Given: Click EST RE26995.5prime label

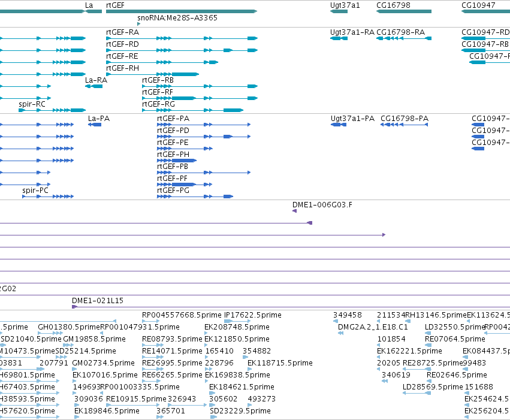Looking at the screenshot, I should pos(172,363).
